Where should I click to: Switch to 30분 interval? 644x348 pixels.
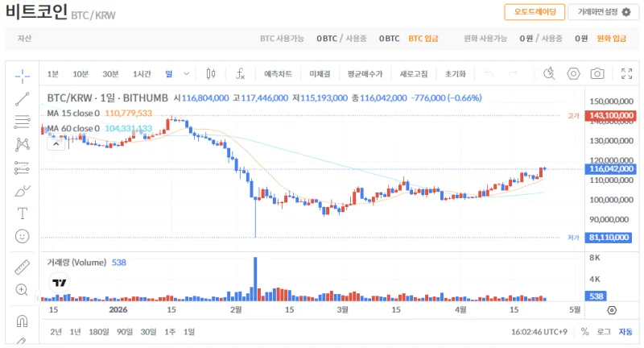(x=110, y=74)
